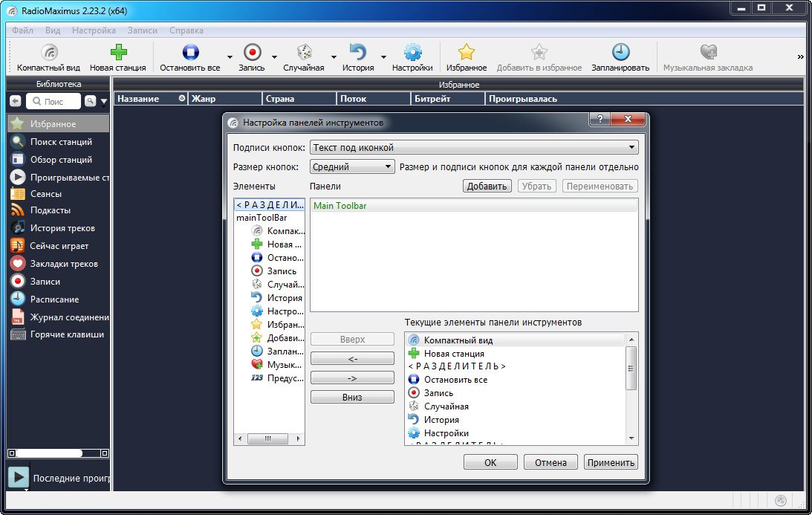
Task: Open the Подписи кнопок dropdown
Action: [x=474, y=148]
